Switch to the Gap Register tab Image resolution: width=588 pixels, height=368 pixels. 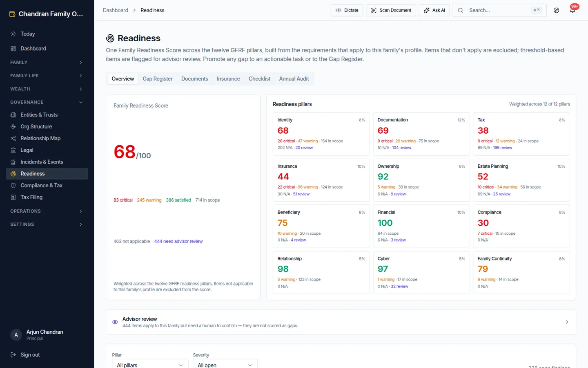158,79
